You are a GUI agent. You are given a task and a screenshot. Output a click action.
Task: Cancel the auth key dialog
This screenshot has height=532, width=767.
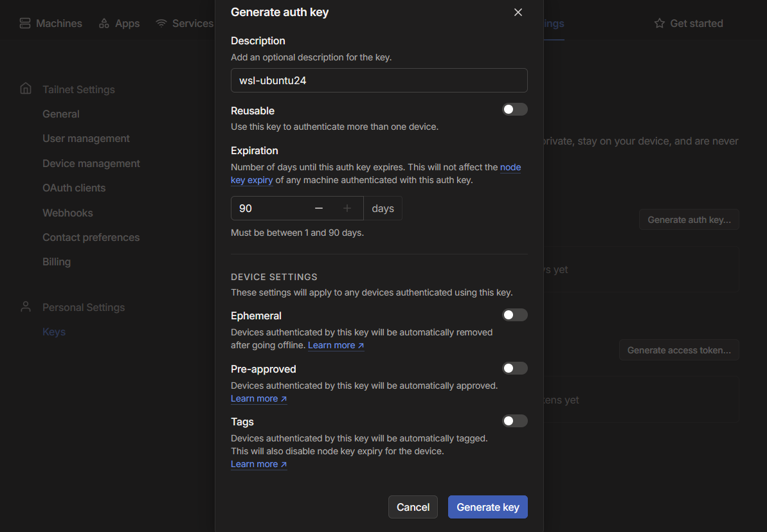click(413, 507)
